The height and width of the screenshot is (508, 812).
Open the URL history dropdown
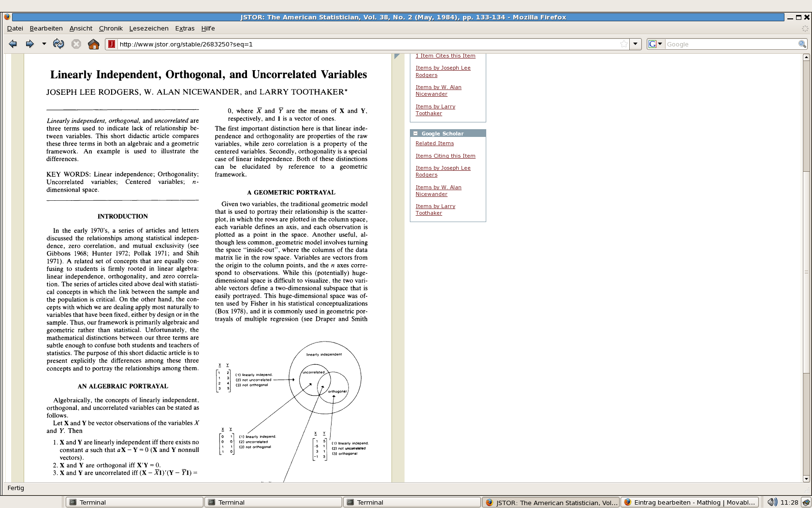pyautogui.click(x=636, y=44)
